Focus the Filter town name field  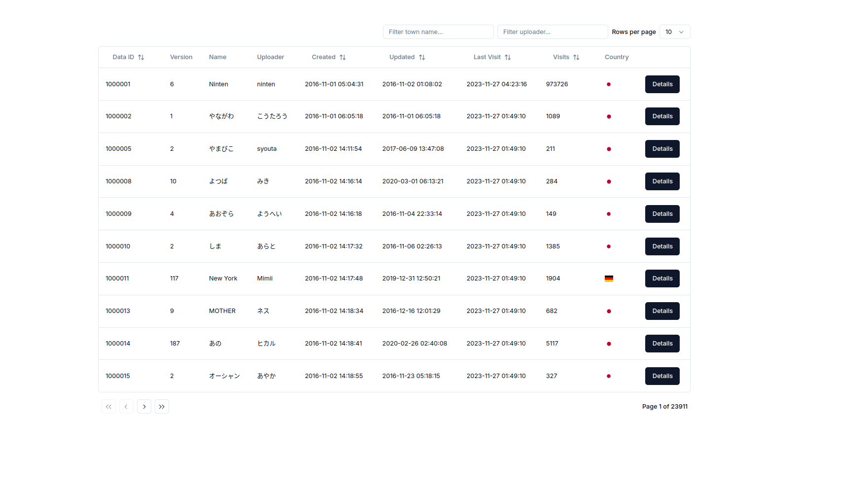[x=438, y=32]
